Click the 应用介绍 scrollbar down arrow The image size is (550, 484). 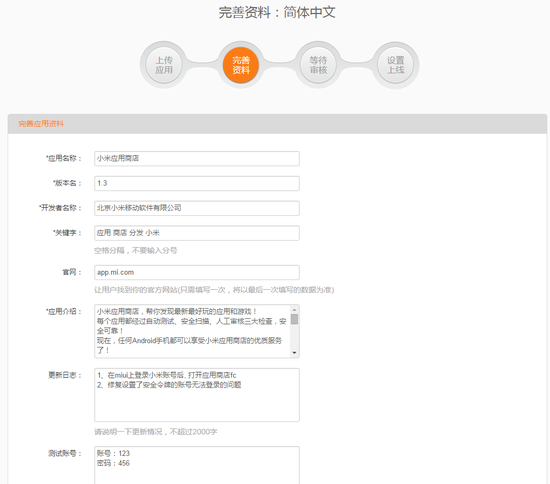pyautogui.click(x=294, y=352)
